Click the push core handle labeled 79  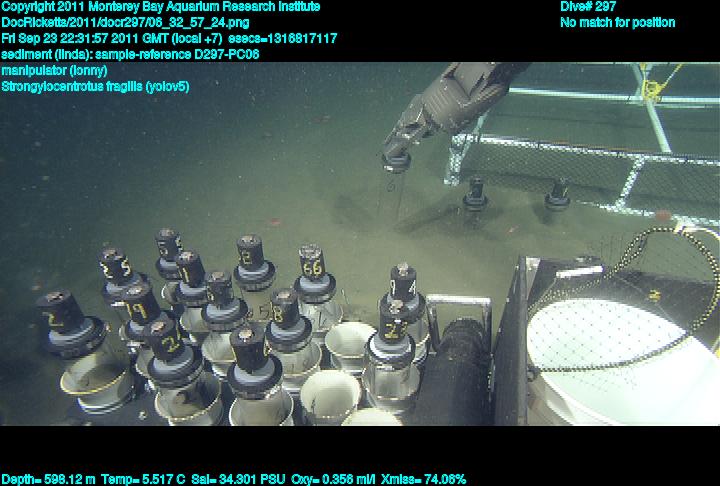(x=140, y=304)
